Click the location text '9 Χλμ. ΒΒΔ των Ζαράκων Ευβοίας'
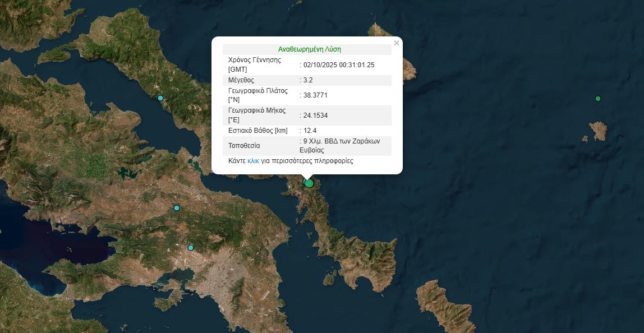The width and height of the screenshot is (644, 333). 341,146
